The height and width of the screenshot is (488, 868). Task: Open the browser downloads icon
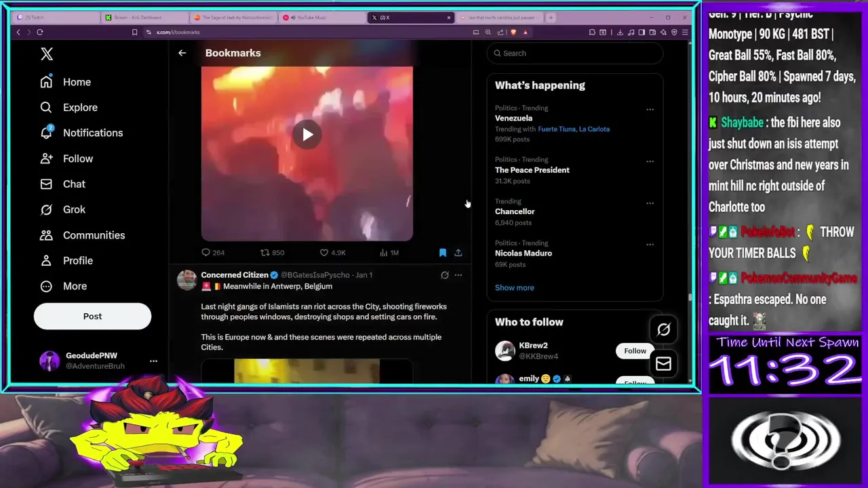point(620,32)
